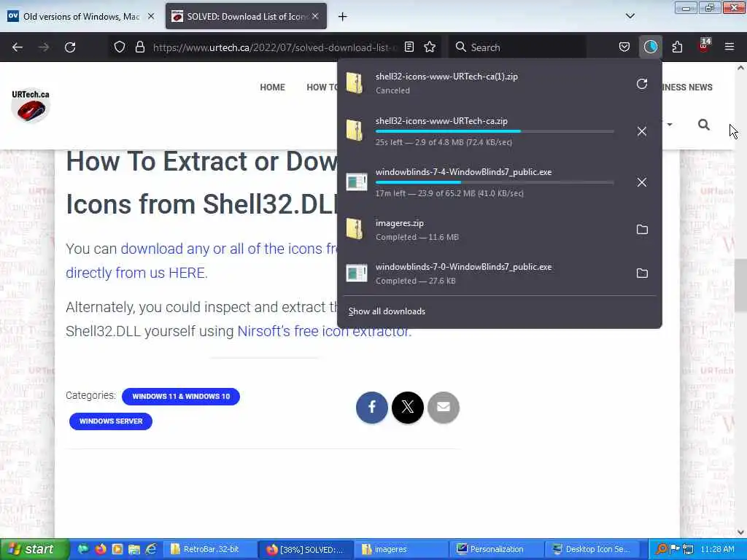Screen dimensions: 747x560
Task: Open the Windows Server category
Action: [x=111, y=421]
